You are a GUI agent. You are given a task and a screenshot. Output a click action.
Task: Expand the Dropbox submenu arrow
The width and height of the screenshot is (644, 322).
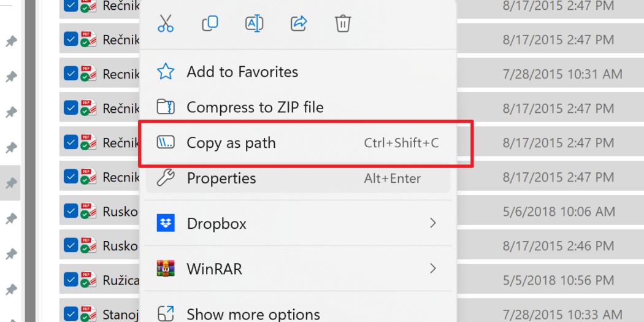coord(432,223)
